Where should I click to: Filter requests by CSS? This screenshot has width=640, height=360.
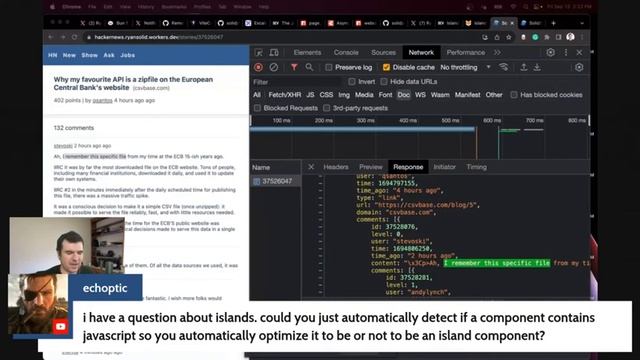pos(326,95)
